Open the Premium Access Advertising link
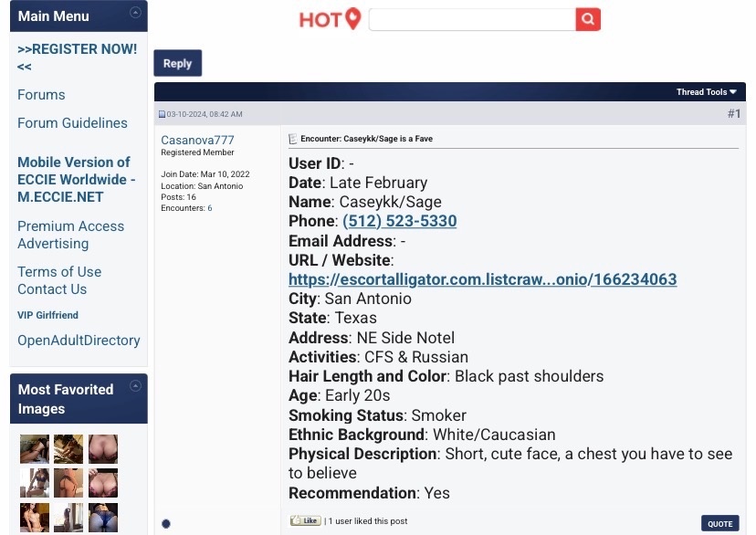756x535 pixels. click(70, 235)
